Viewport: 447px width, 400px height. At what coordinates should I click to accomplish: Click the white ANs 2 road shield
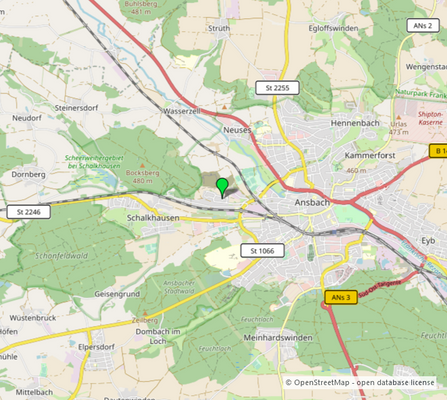[x=423, y=26]
